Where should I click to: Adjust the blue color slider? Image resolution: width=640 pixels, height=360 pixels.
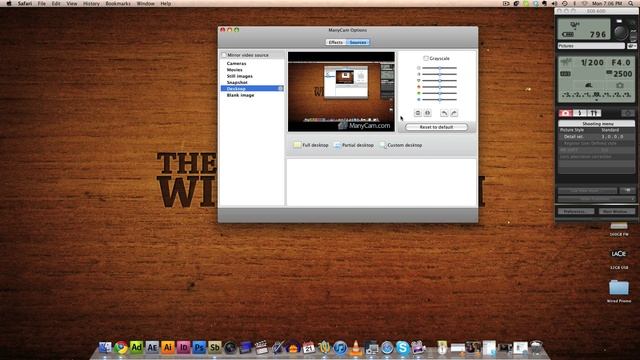(439, 100)
